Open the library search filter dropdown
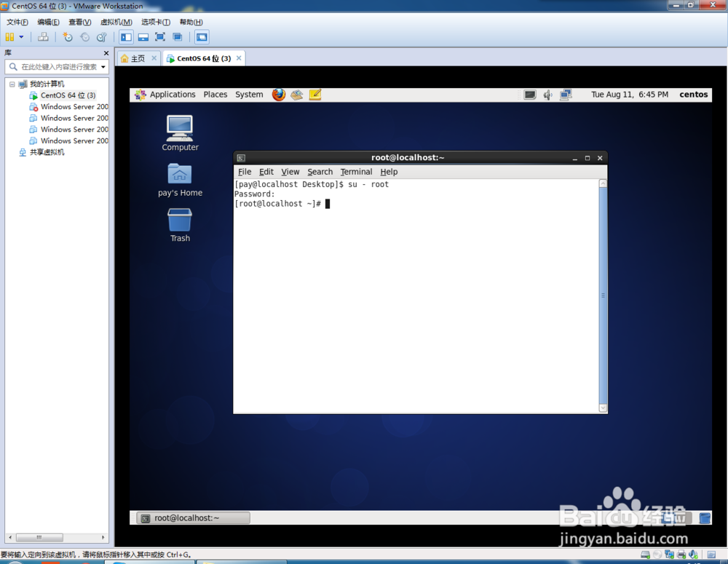 click(x=103, y=66)
